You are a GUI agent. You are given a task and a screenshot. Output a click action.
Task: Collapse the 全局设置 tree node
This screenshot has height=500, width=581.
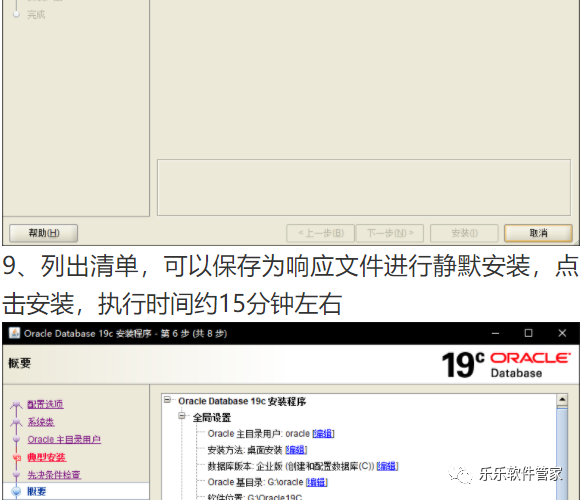coord(182,416)
